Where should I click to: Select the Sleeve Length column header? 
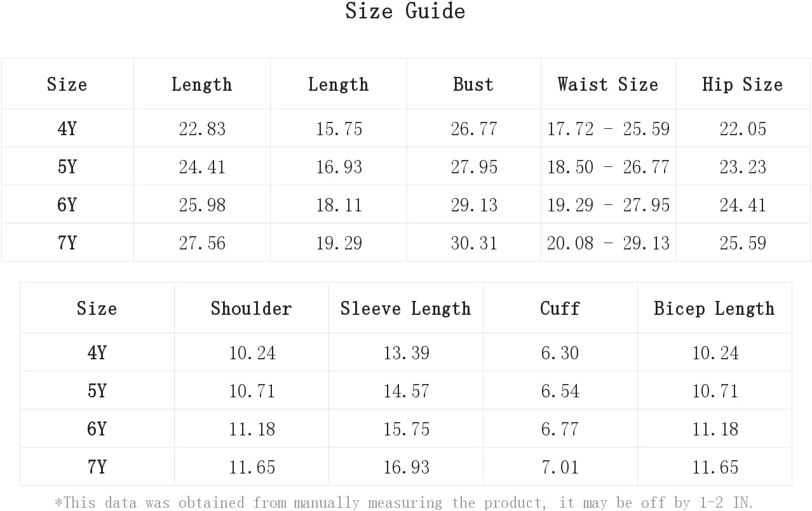[406, 309]
